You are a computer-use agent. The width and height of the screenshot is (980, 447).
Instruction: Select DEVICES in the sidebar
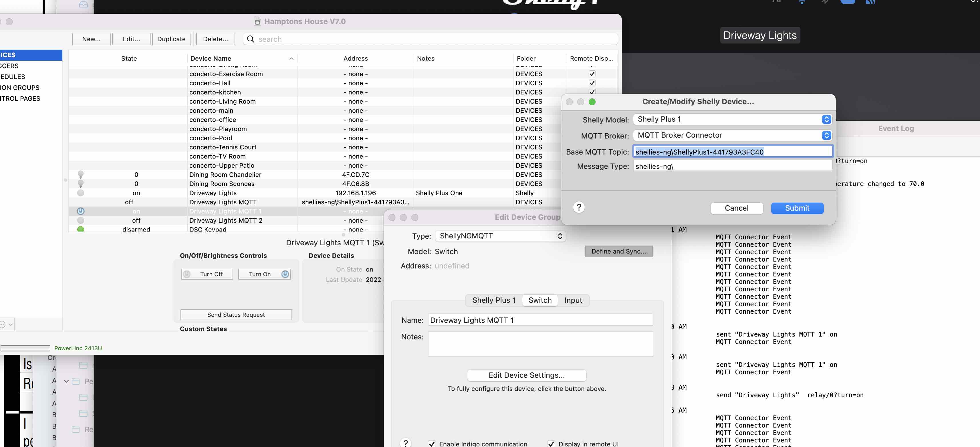(31, 55)
